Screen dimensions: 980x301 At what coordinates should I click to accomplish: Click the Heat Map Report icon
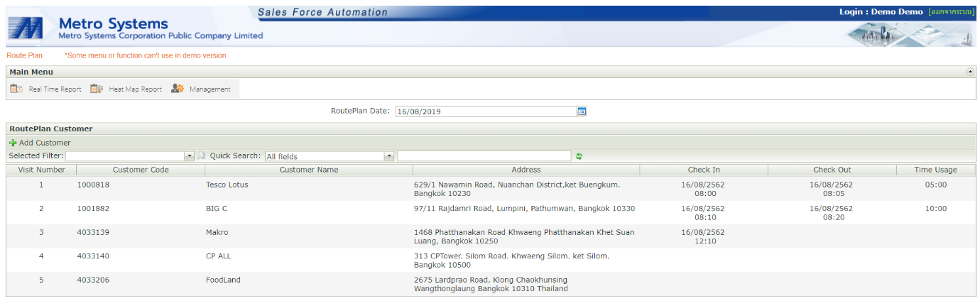tap(97, 89)
